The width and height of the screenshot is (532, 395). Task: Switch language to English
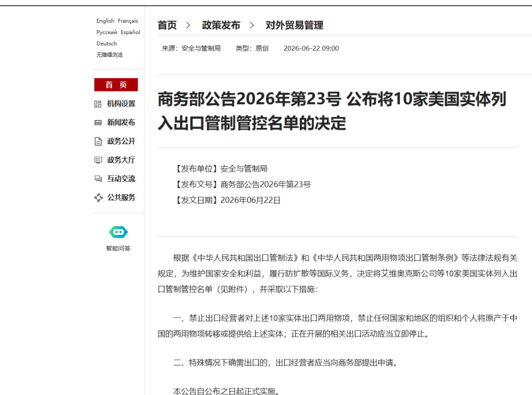click(x=105, y=21)
